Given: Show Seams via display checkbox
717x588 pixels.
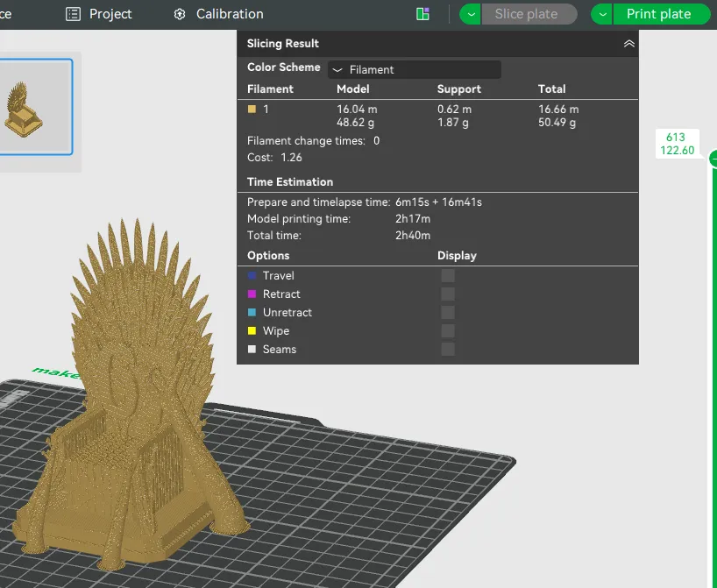Looking at the screenshot, I should click(448, 349).
